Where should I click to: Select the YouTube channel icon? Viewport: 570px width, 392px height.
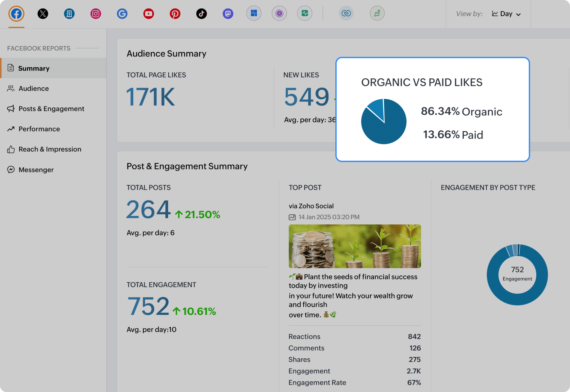point(148,14)
